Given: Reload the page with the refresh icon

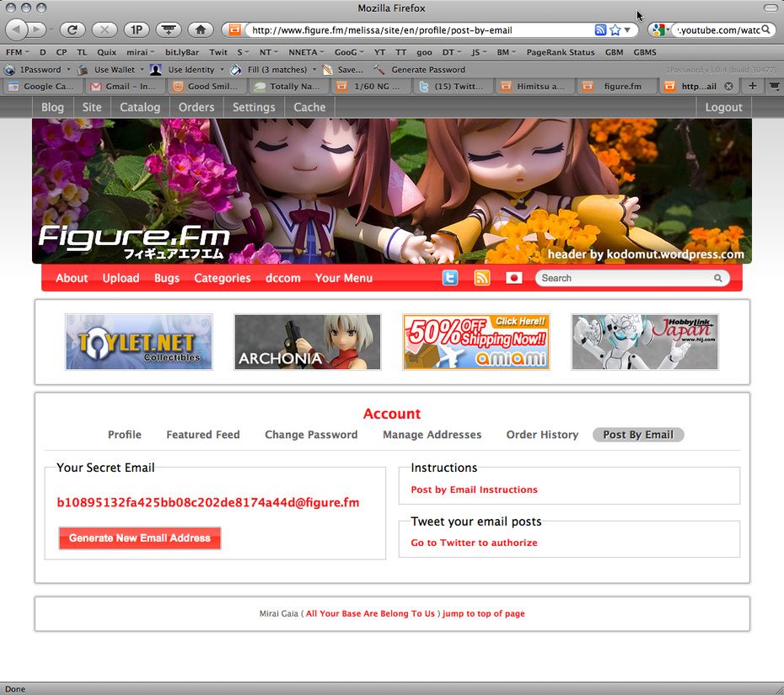Looking at the screenshot, I should coord(72,29).
